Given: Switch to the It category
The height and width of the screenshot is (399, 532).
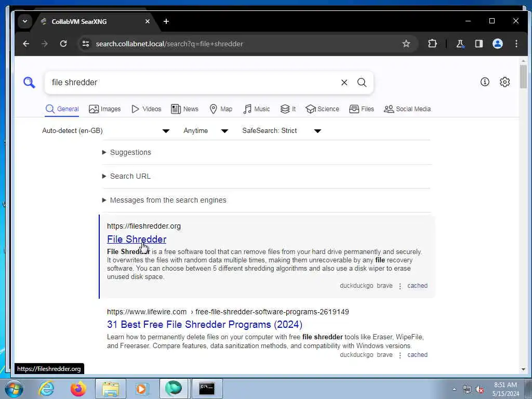Looking at the screenshot, I should (288, 109).
